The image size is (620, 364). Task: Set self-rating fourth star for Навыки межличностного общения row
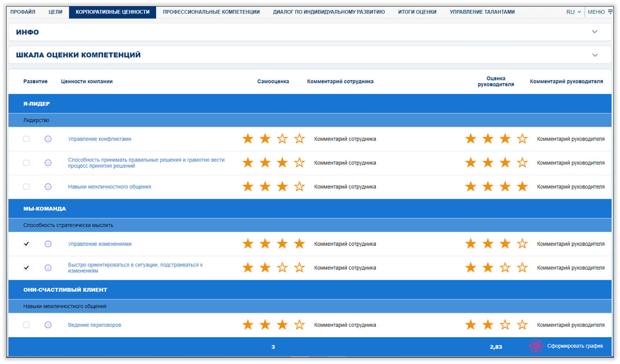pyautogui.click(x=299, y=186)
